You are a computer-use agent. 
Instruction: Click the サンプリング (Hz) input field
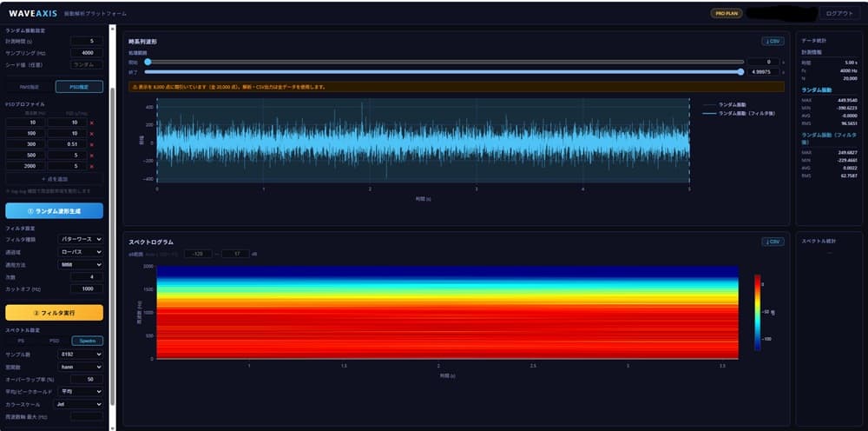(x=86, y=53)
